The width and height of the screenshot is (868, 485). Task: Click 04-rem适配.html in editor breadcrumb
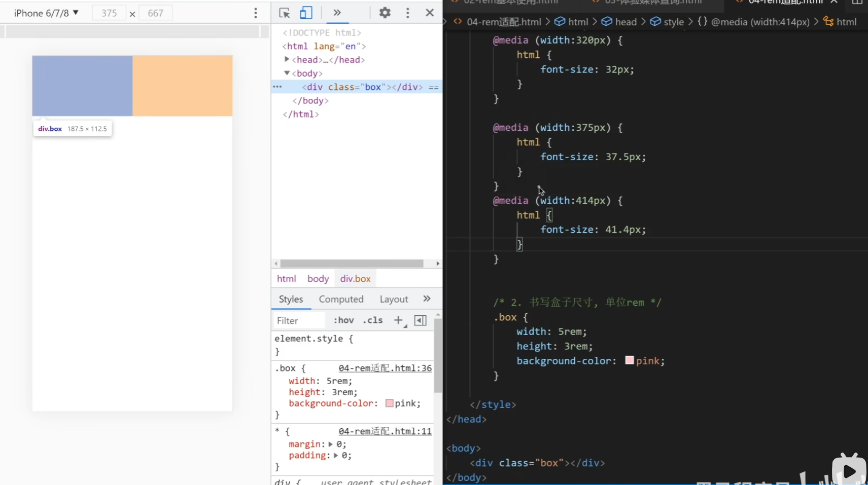504,22
